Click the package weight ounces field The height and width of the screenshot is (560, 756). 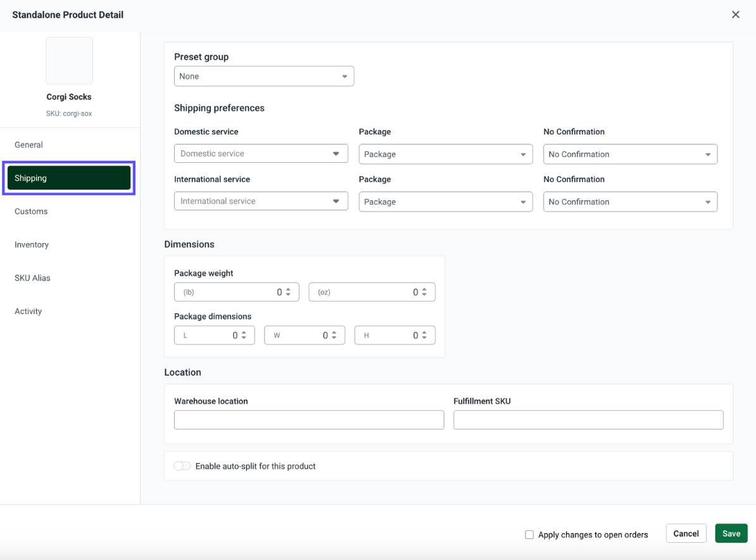pyautogui.click(x=372, y=292)
